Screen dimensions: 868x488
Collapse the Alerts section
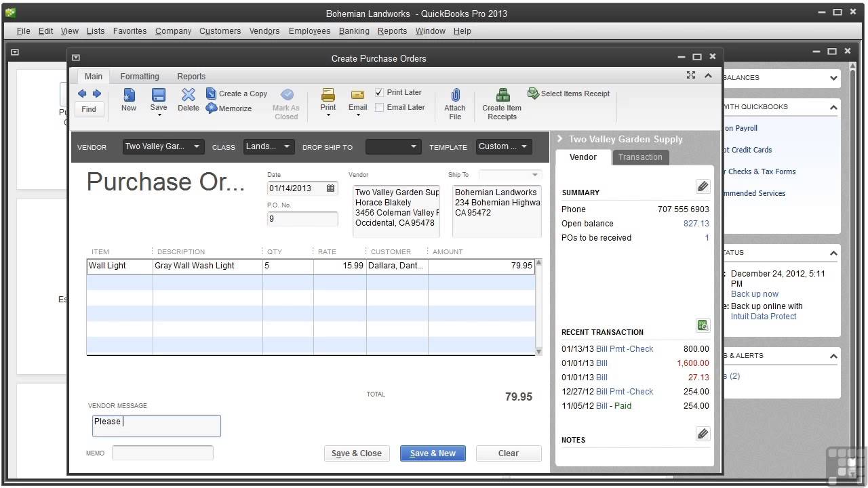click(x=833, y=356)
